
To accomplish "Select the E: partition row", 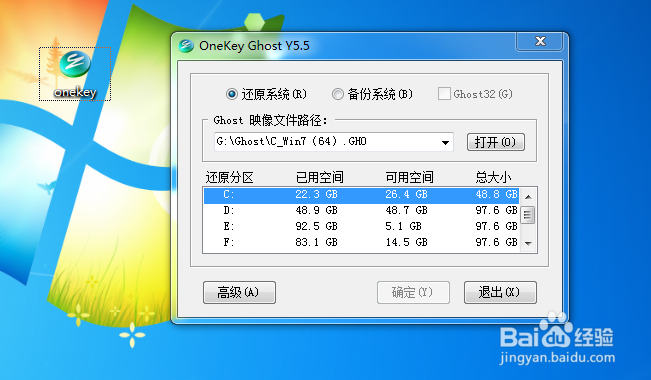I will 361,226.
